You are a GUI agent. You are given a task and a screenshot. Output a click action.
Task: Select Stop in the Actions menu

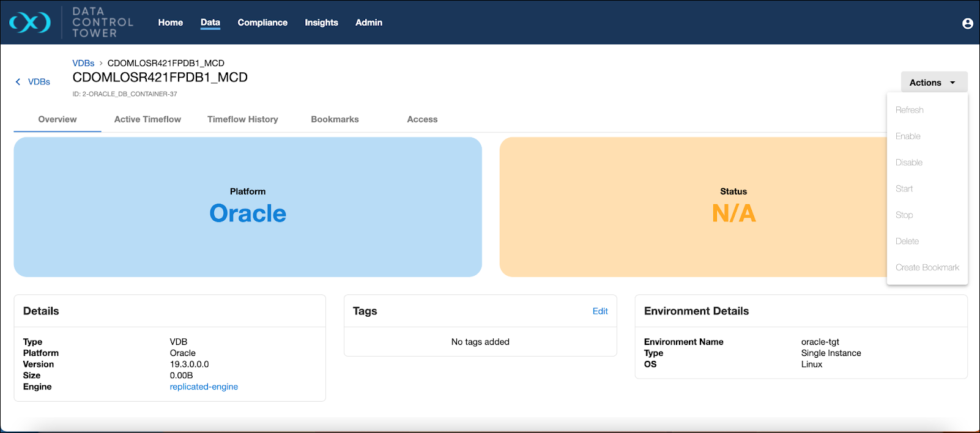point(904,215)
